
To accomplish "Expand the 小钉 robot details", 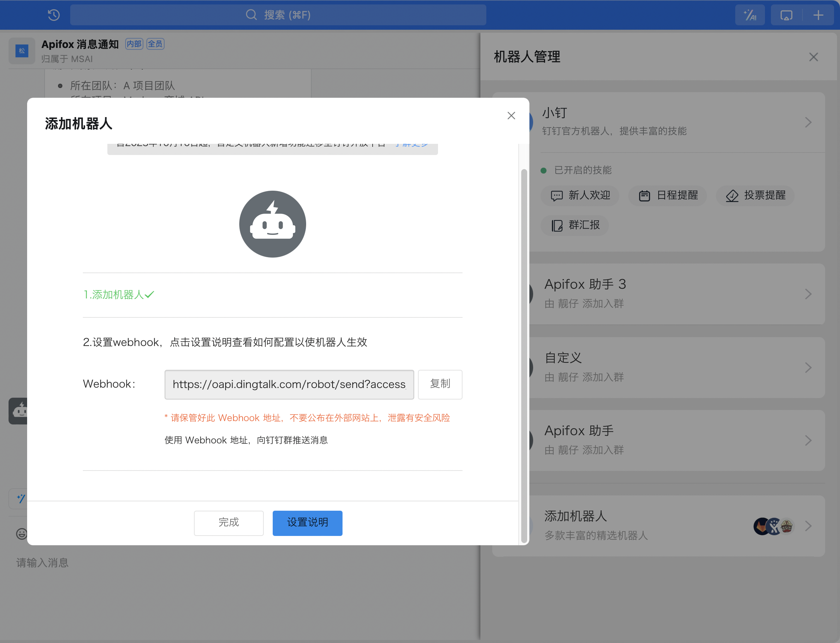I will tap(808, 122).
